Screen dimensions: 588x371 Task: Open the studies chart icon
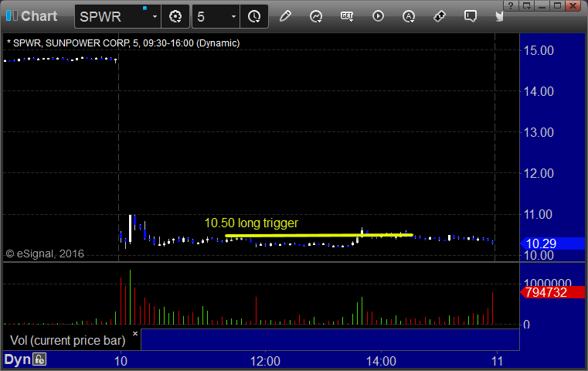(x=316, y=16)
